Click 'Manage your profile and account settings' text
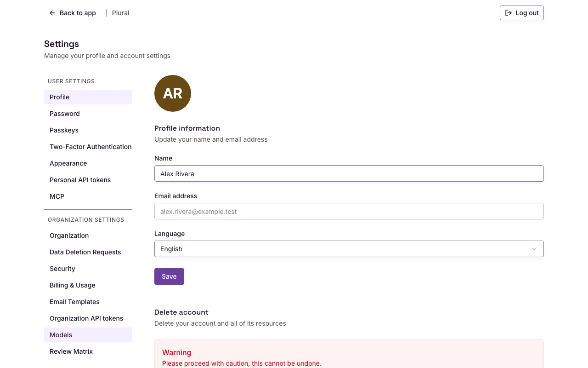The image size is (588, 368). click(x=107, y=56)
